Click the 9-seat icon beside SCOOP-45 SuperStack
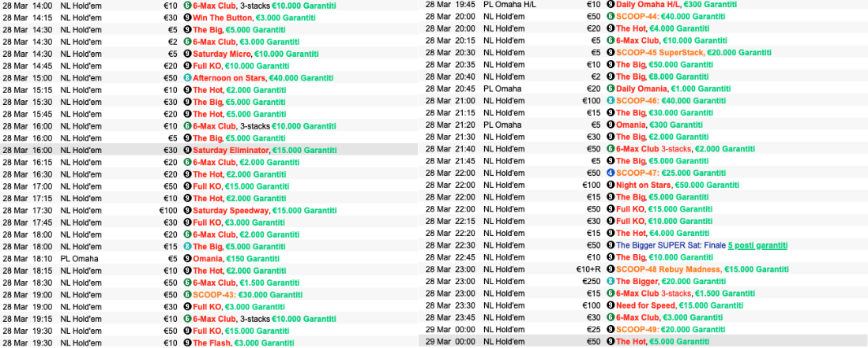The height and width of the screenshot is (348, 868). pos(611,53)
